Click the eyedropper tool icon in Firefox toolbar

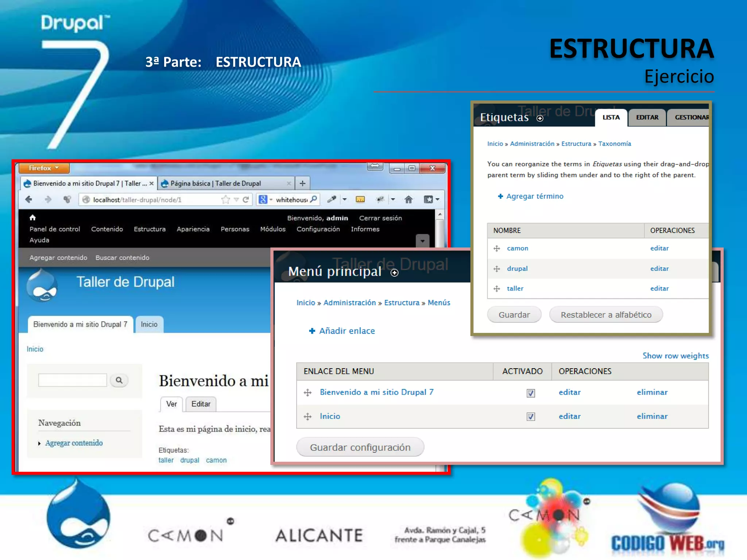(x=332, y=199)
